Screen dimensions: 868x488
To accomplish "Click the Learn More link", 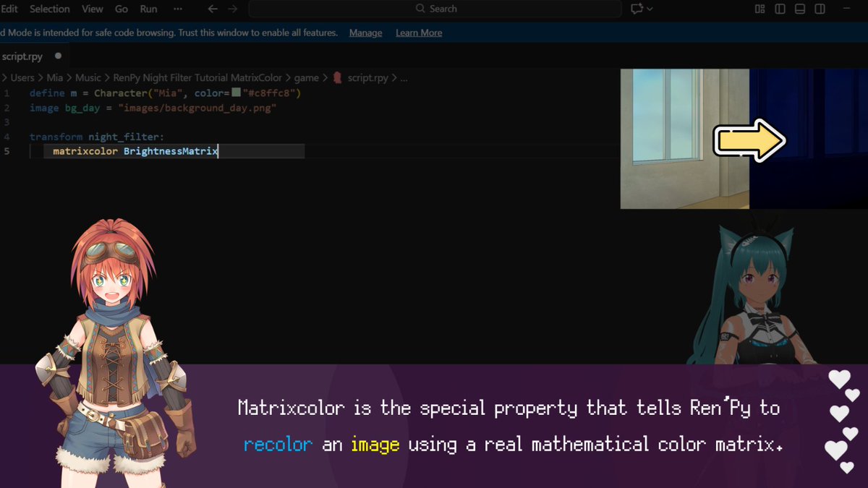I will [419, 33].
